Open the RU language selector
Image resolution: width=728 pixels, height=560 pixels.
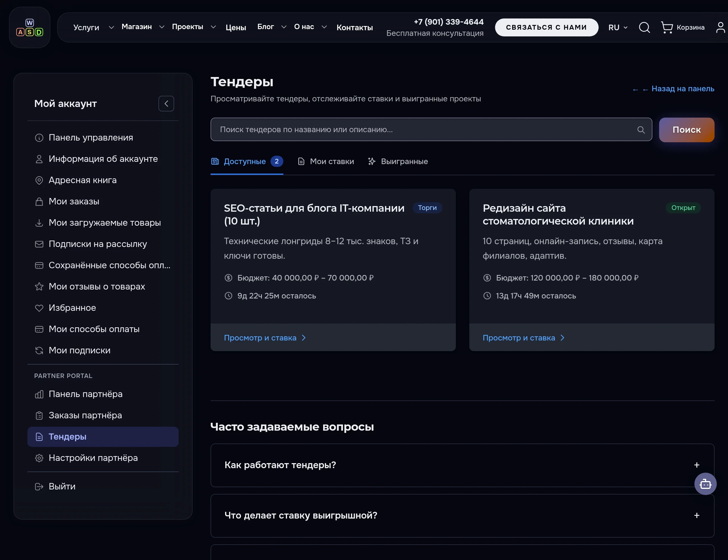point(618,27)
